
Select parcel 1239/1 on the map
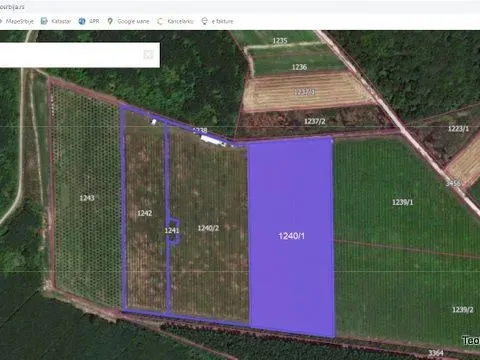pyautogui.click(x=403, y=202)
